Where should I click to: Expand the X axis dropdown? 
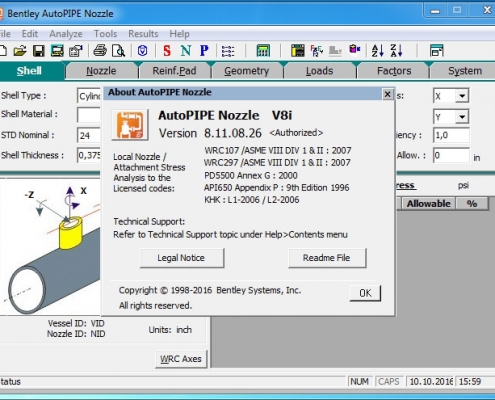[x=462, y=96]
